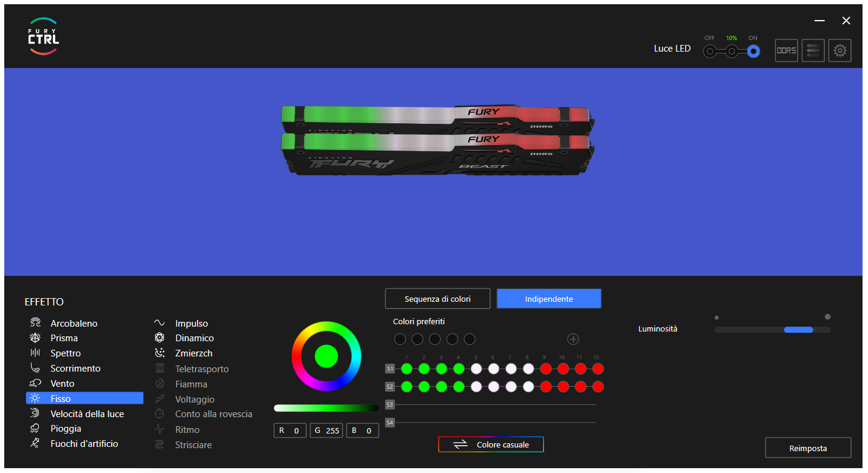This screenshot has width=868, height=473.
Task: Select Arcobaleno effect label
Action: coord(74,323)
